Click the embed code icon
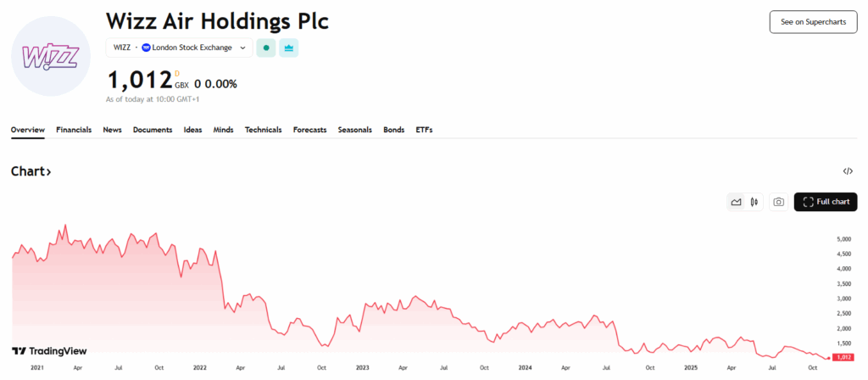Image resolution: width=868 pixels, height=380 pixels. (848, 171)
